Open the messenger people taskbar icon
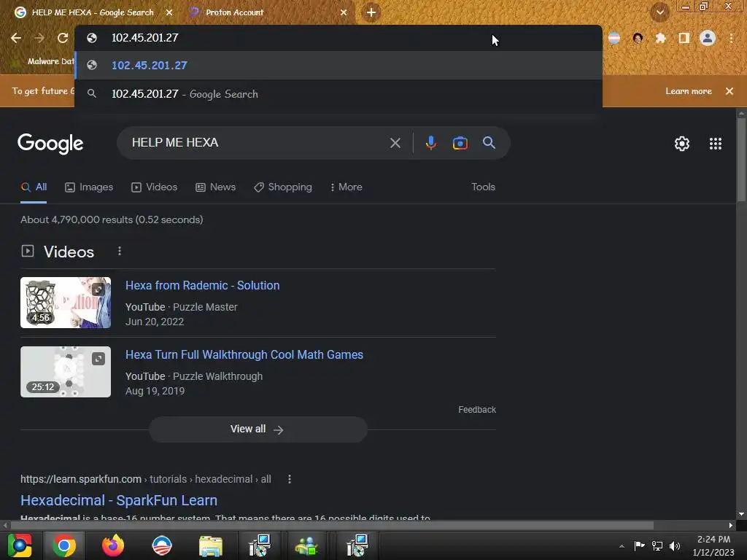This screenshot has width=747, height=560. point(306,545)
